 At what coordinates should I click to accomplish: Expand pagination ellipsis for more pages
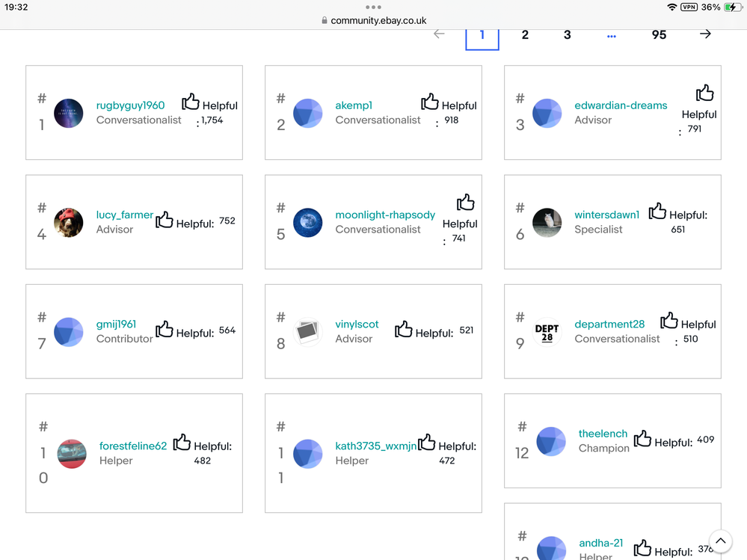click(612, 36)
